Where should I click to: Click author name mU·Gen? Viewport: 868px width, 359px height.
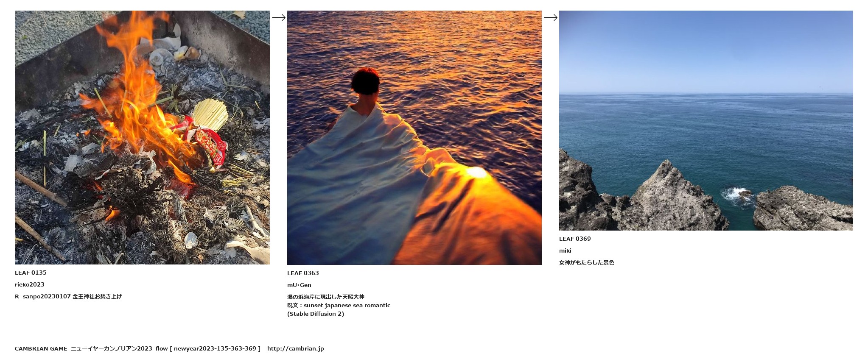pyautogui.click(x=299, y=285)
